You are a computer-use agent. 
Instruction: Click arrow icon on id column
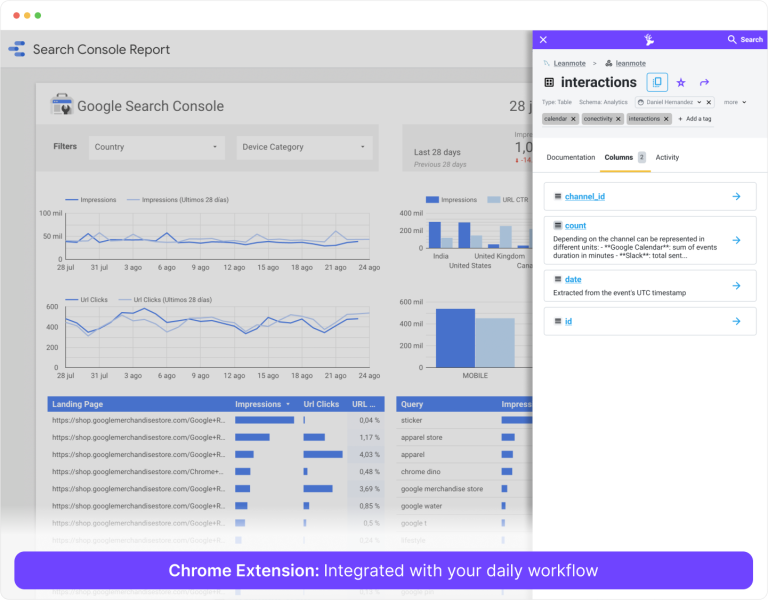(736, 321)
